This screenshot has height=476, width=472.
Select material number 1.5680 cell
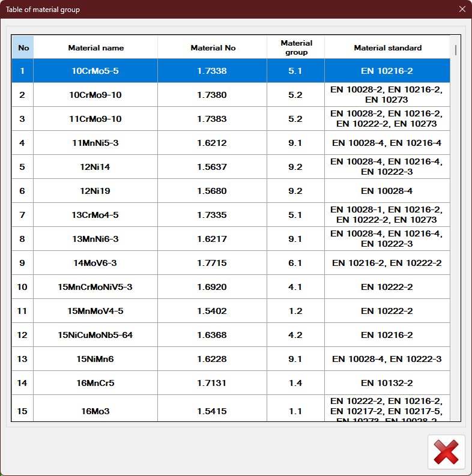212,191
